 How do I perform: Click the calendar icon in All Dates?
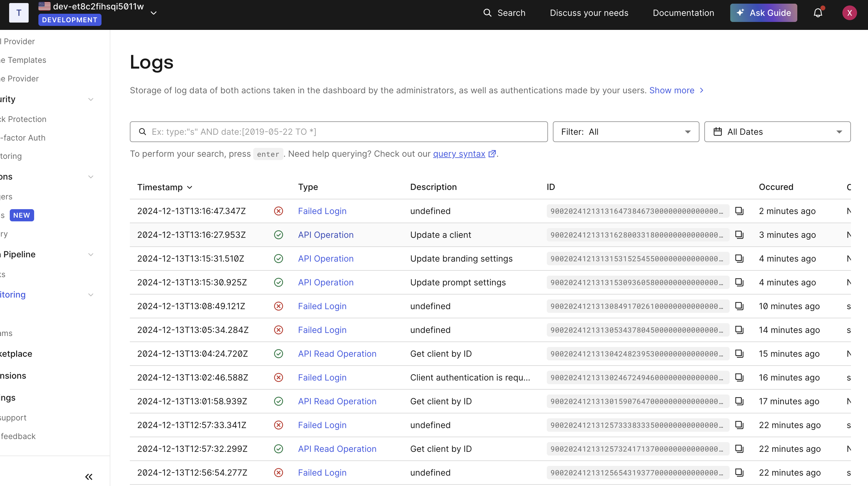[718, 132]
